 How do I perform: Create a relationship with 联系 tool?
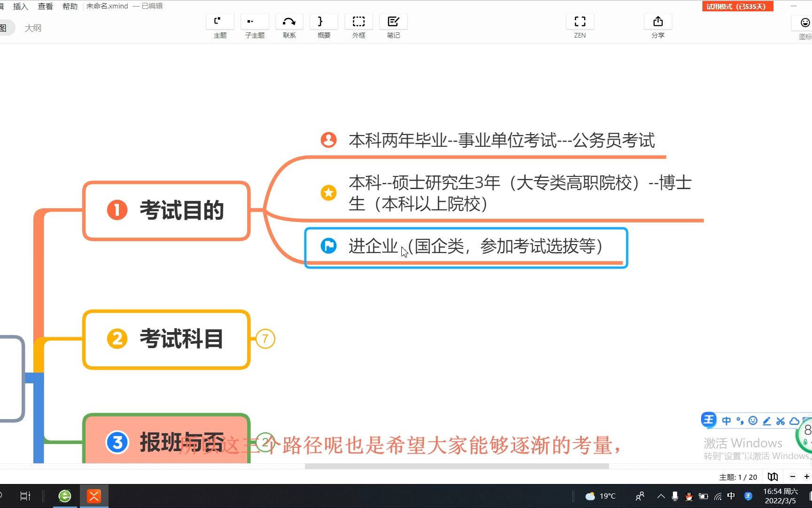click(289, 27)
